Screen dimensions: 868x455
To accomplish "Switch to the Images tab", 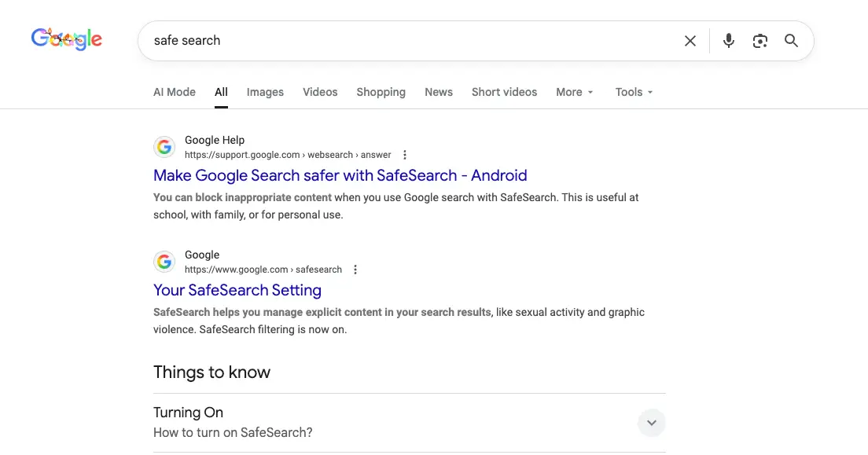I will [x=265, y=92].
